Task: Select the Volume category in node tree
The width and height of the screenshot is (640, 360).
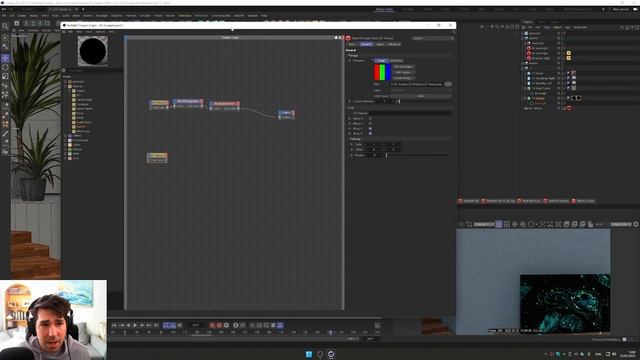Action: click(x=76, y=149)
